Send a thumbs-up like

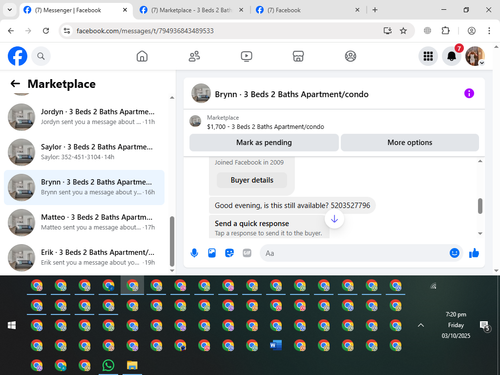click(474, 253)
